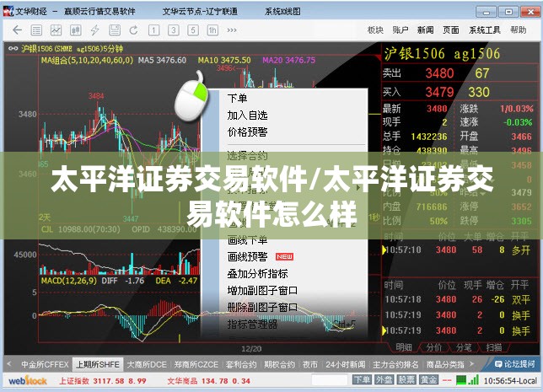Screen dimensions: 543x392
Task: Switch to the candlestick chart icon
Action: click(76, 30)
